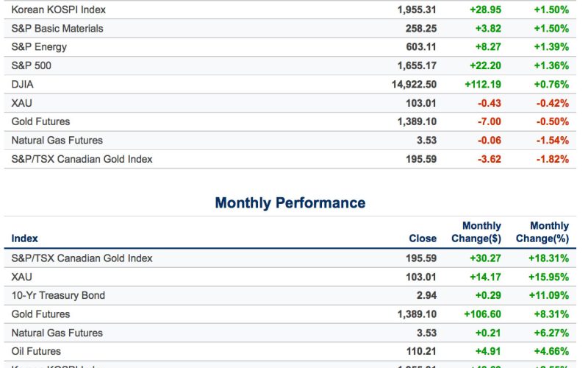Click the DJIA index name
The image size is (588, 368).
tap(24, 84)
